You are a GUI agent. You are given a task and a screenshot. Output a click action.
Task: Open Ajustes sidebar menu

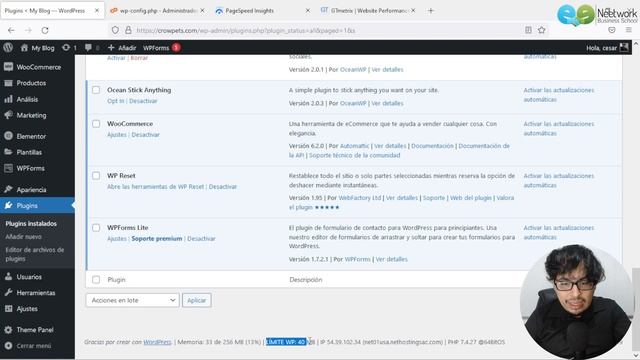coord(37,309)
